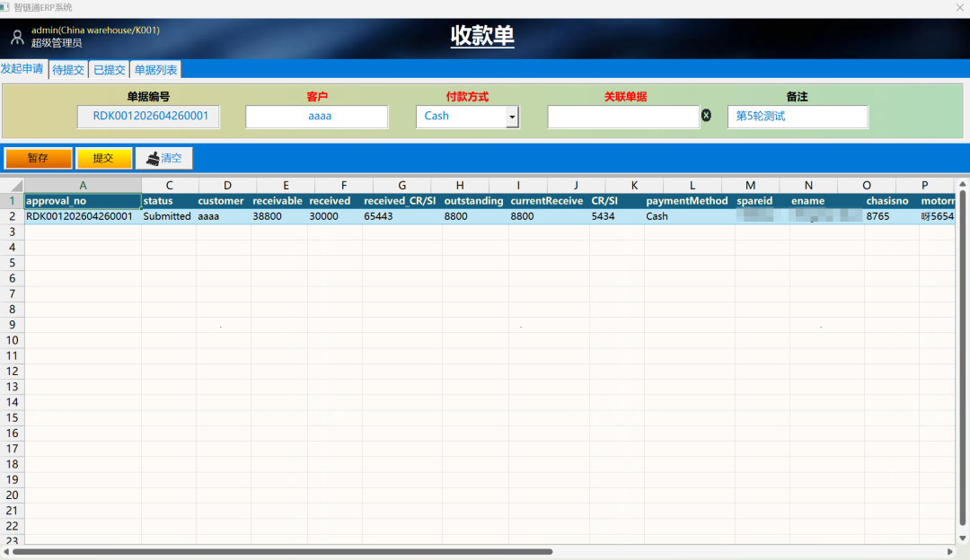Click the currentReceive header cell
Viewport: 970px width, 560px height.
[x=549, y=201]
